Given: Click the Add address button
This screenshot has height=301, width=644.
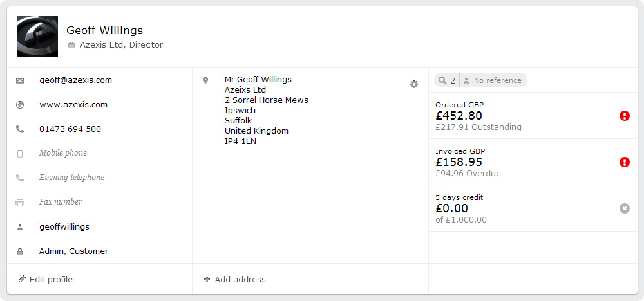Looking at the screenshot, I should [235, 279].
